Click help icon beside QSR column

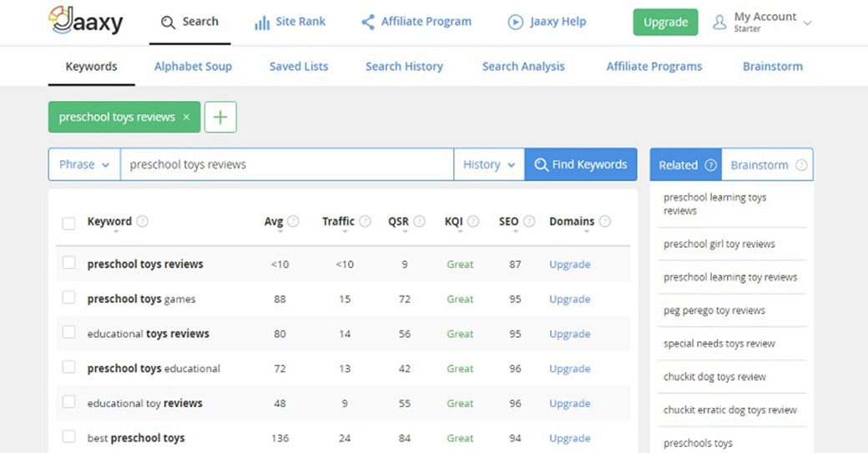click(x=419, y=222)
